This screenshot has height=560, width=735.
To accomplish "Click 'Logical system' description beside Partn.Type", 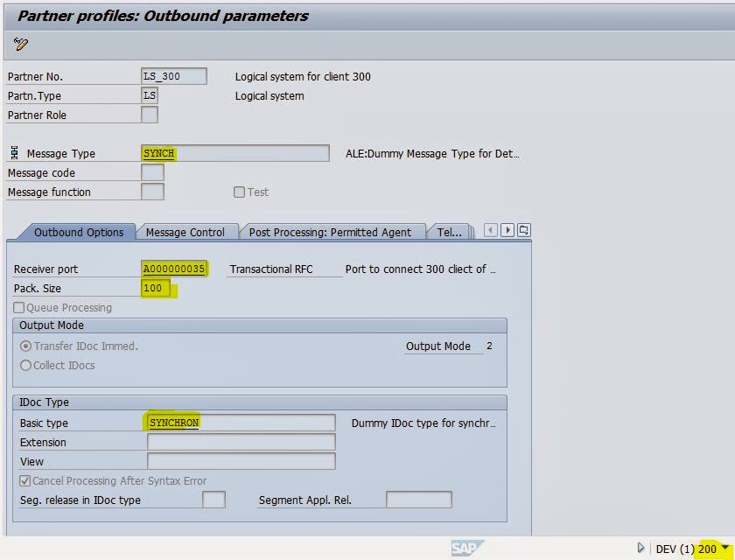I will pos(269,95).
